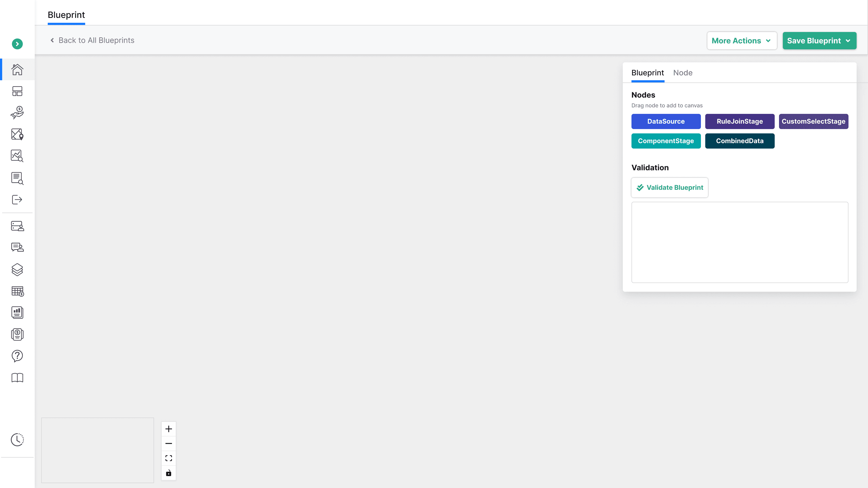This screenshot has height=488, width=868.
Task: Fit canvas view with fullscreen icon
Action: tap(168, 458)
